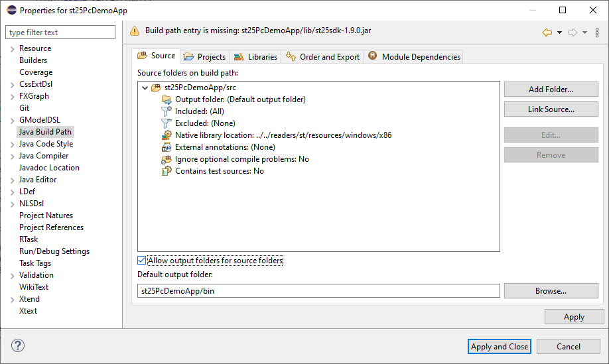Expand the Resource preferences node

[x=12, y=48]
